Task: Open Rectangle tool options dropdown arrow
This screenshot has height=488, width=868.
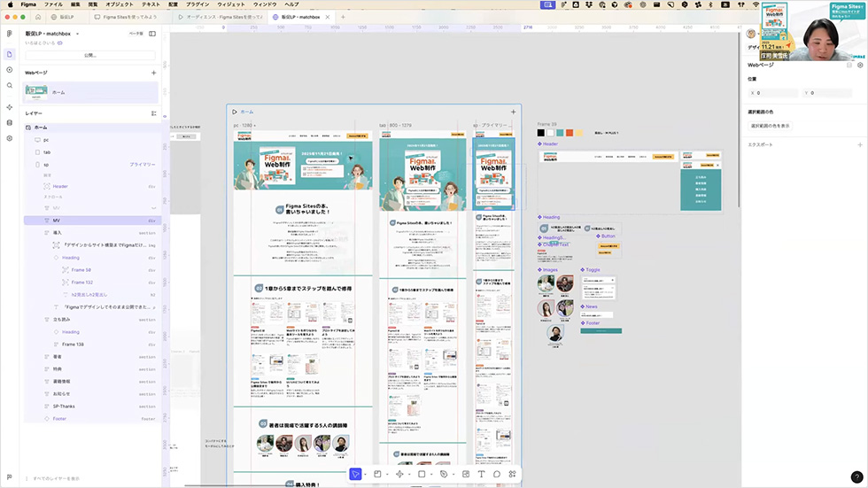Action: pyautogui.click(x=431, y=475)
